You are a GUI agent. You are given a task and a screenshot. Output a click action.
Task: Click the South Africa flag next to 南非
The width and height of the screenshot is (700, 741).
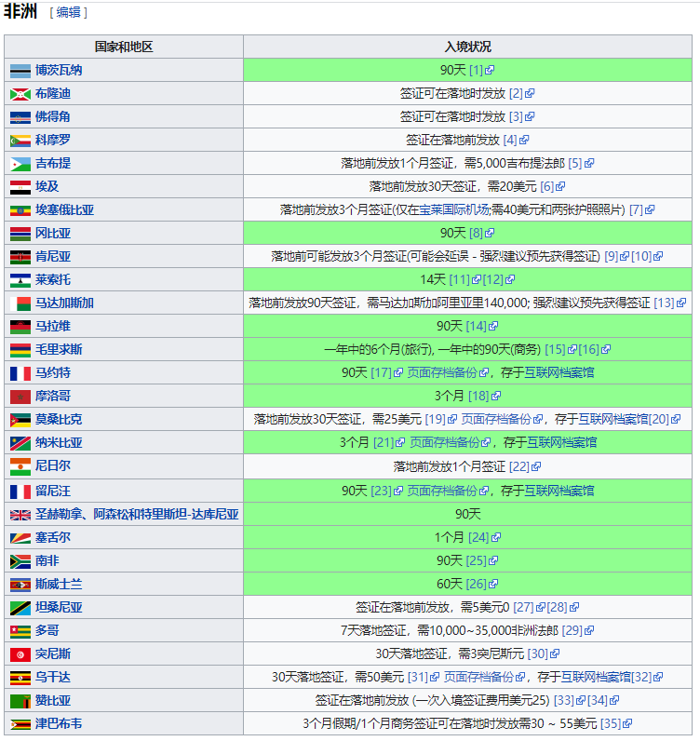20,561
